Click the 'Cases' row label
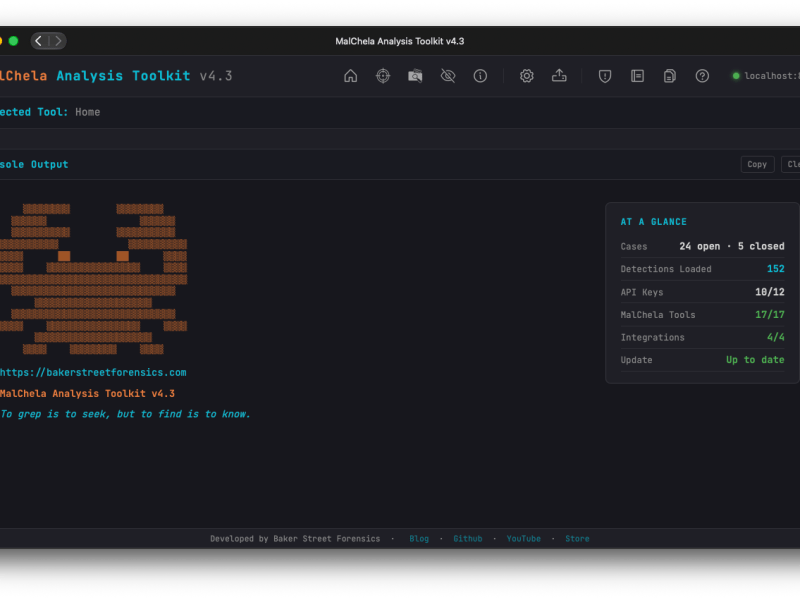Viewport: 800px width, 600px height. 634,246
